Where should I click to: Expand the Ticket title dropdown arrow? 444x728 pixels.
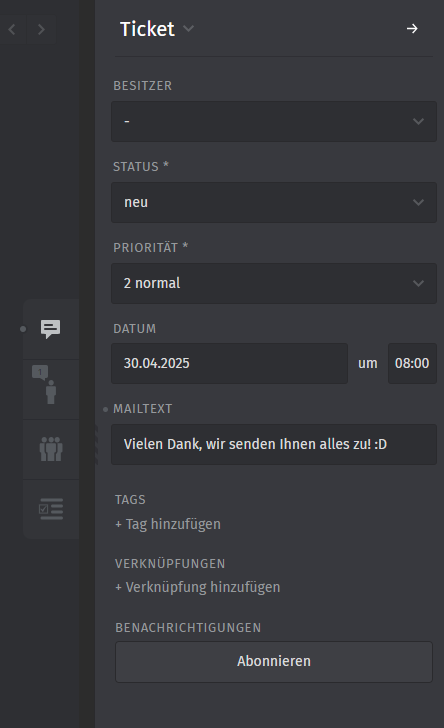(188, 29)
